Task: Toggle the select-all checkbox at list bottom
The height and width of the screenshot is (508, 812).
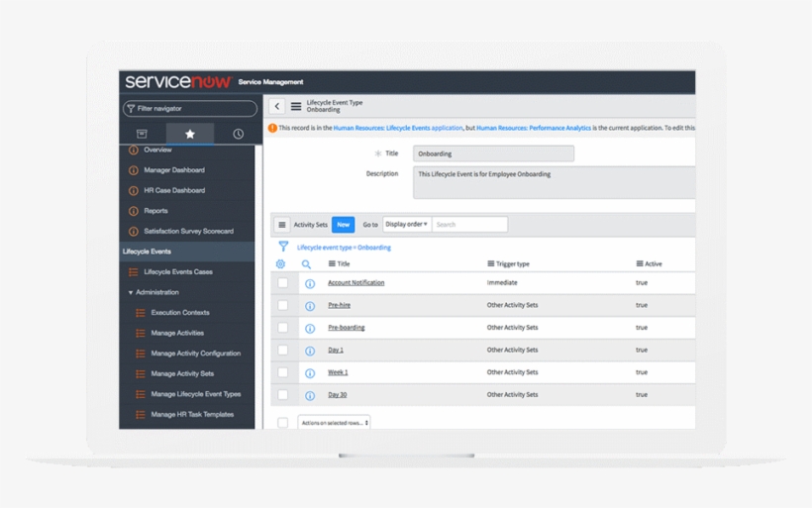Action: 283,423
